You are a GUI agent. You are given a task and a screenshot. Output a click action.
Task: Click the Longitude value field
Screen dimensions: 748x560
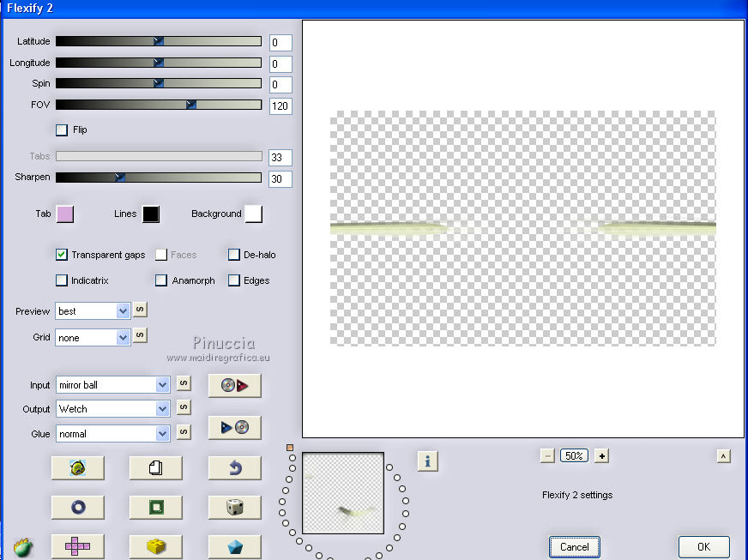coord(280,64)
